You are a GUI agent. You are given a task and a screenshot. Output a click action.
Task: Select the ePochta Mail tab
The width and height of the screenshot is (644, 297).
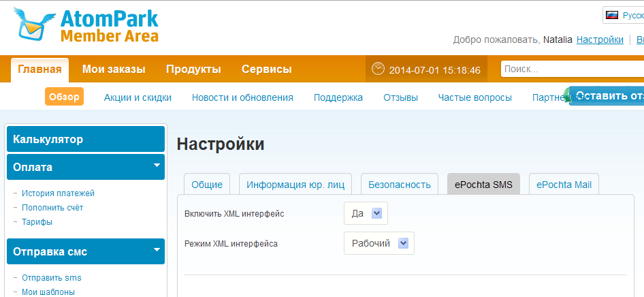pyautogui.click(x=563, y=185)
